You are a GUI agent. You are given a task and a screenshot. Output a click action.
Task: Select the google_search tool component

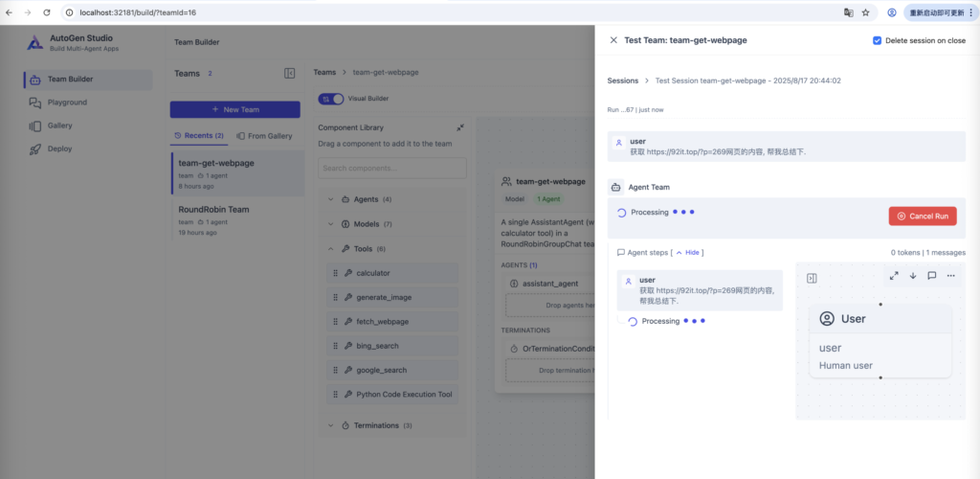click(392, 370)
